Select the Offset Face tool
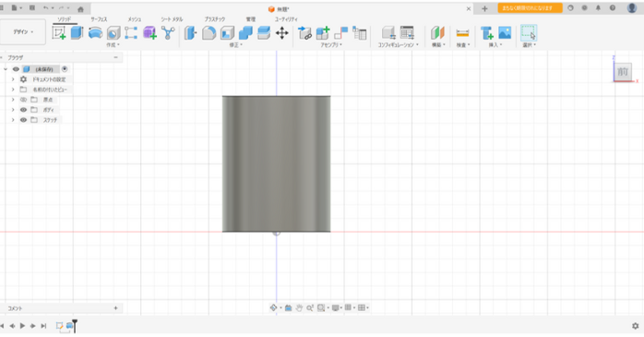644x337 pixels. click(264, 33)
